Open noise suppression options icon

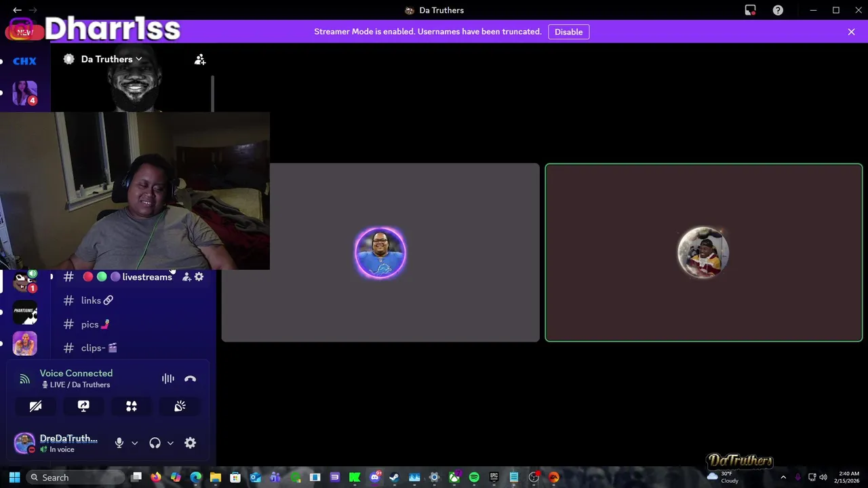[168, 379]
